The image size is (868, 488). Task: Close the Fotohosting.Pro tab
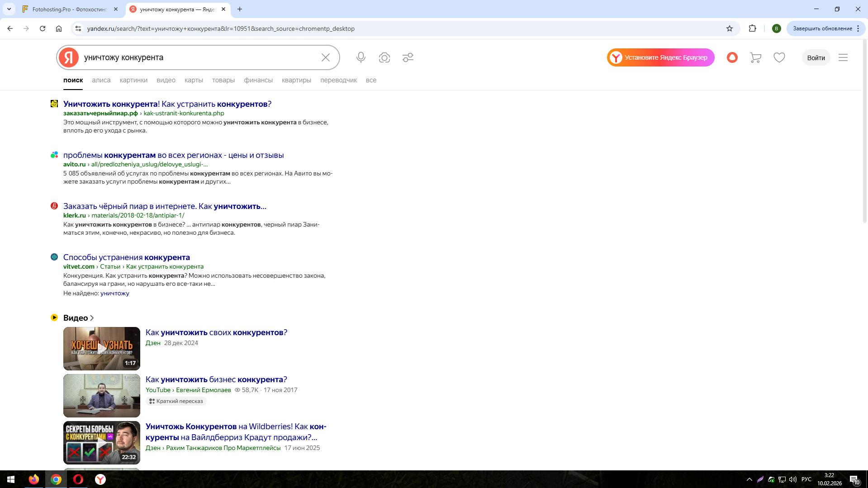click(x=116, y=9)
